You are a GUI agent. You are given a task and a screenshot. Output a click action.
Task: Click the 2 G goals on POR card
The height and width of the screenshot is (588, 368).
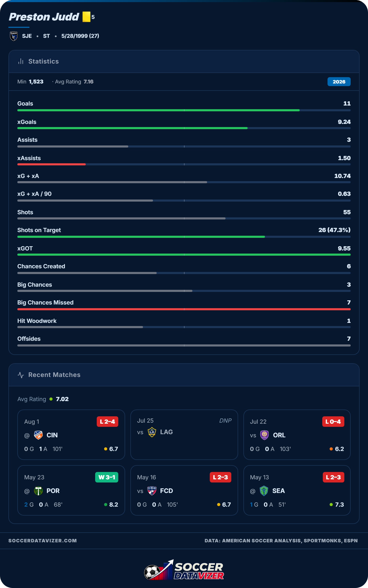point(29,505)
